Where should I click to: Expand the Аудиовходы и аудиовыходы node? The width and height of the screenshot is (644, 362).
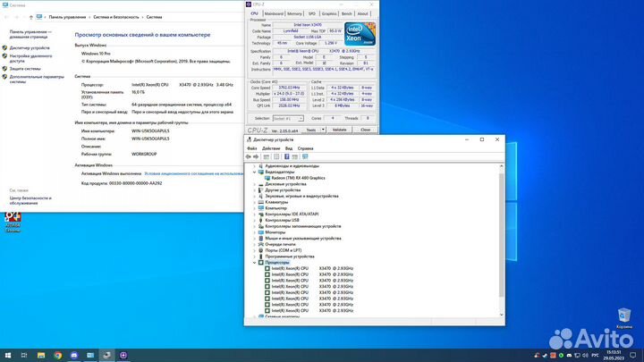coord(255,166)
